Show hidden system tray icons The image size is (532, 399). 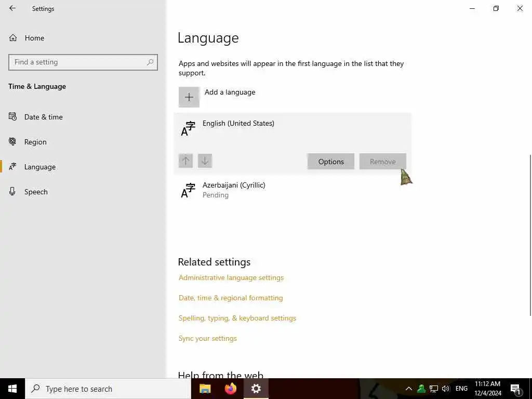[x=409, y=389]
